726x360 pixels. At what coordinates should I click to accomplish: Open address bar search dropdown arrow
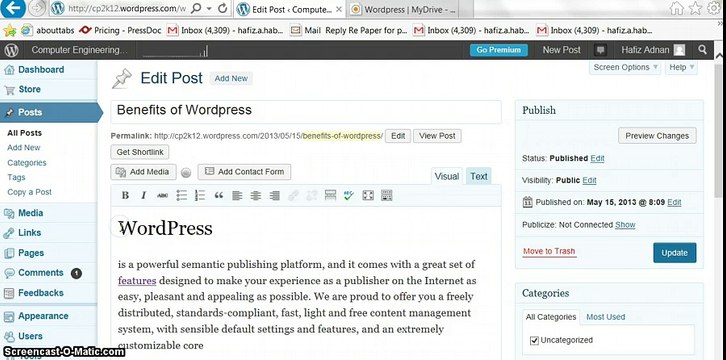click(x=209, y=8)
